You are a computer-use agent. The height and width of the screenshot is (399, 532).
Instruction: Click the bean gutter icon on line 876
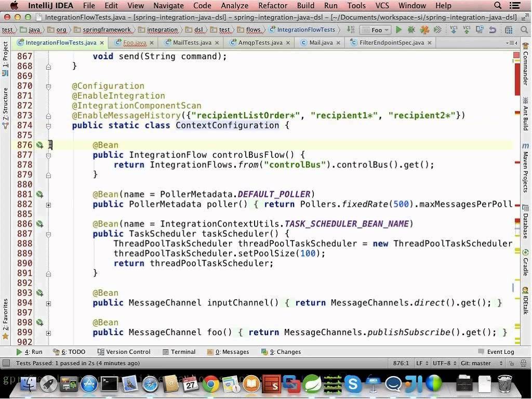pyautogui.click(x=39, y=145)
